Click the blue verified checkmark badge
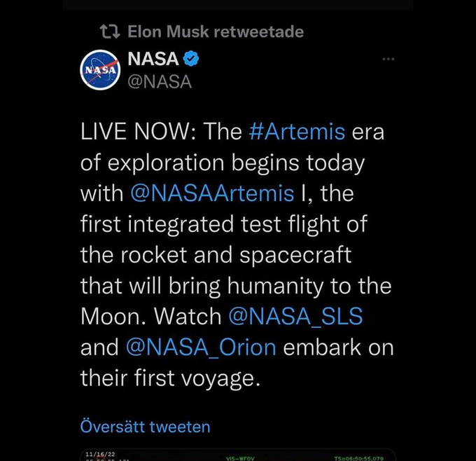 (x=191, y=59)
